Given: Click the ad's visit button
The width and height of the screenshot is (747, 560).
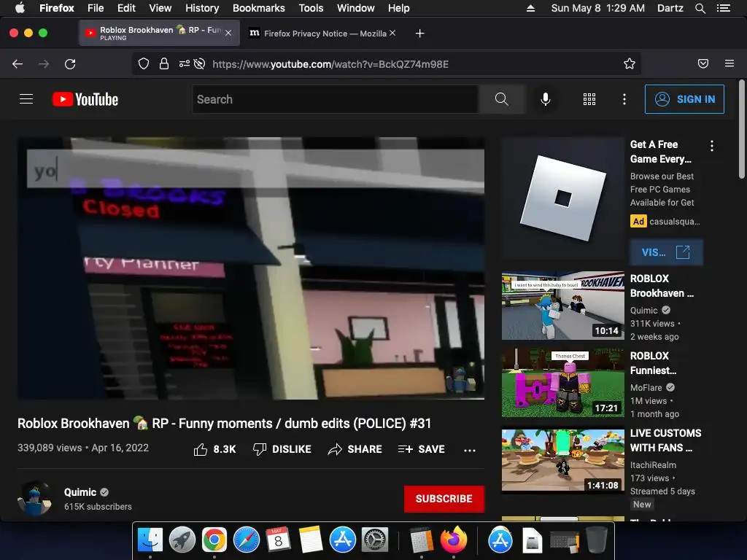Looking at the screenshot, I should coord(666,252).
